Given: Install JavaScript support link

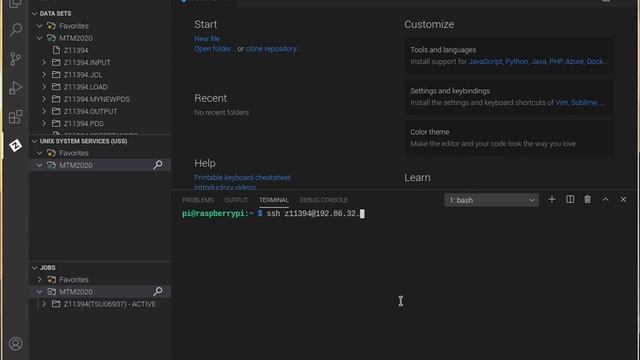Looking at the screenshot, I should tap(485, 62).
